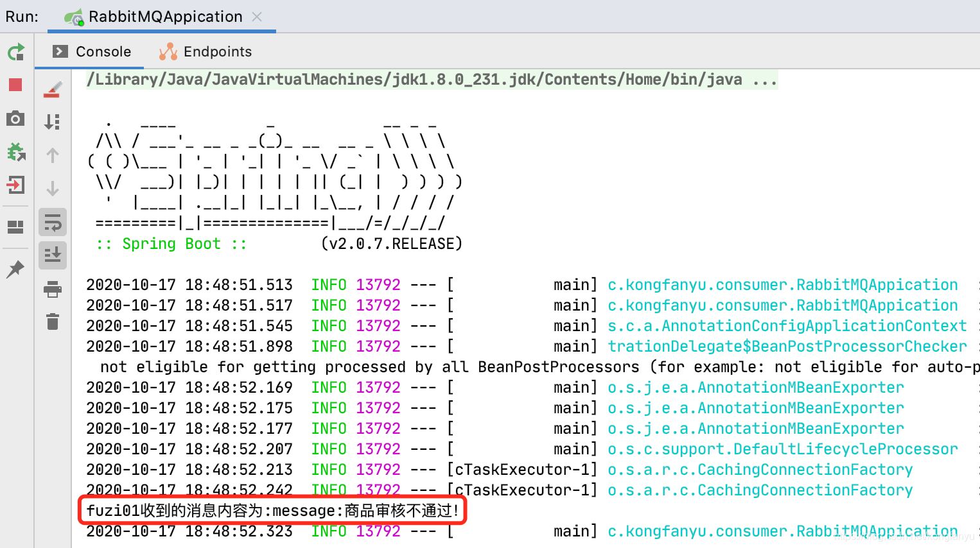Click the pencil highlighter icon in console toolbar
980x548 pixels.
coord(53,89)
